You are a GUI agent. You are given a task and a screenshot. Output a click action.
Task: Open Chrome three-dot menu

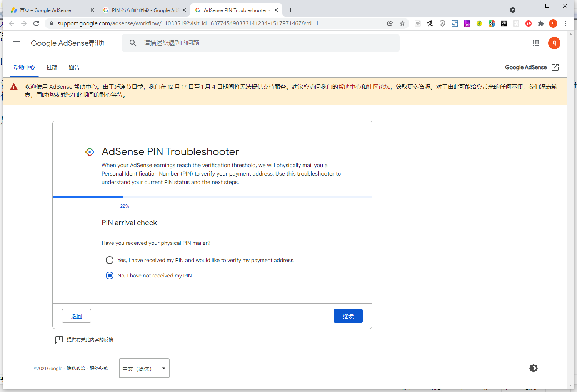(x=565, y=23)
